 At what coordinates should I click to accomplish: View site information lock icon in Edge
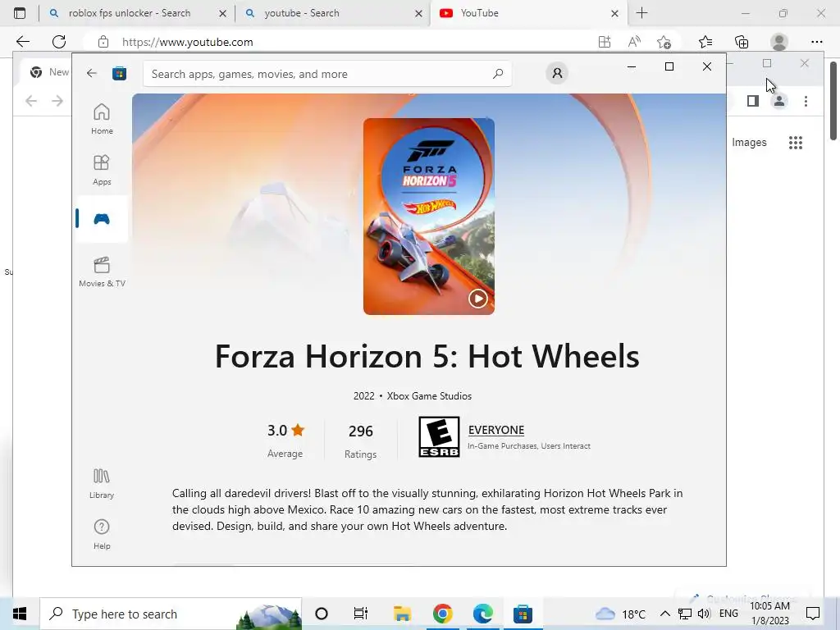103,42
